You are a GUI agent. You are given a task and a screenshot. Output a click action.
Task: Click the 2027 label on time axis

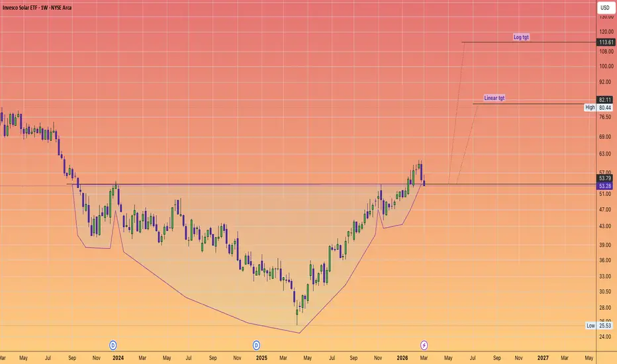(543, 357)
